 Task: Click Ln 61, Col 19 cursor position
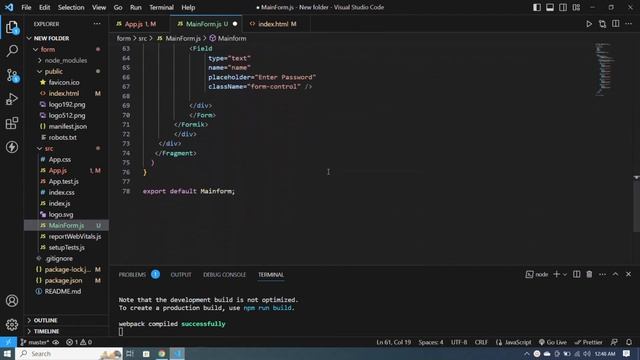[x=393, y=342]
